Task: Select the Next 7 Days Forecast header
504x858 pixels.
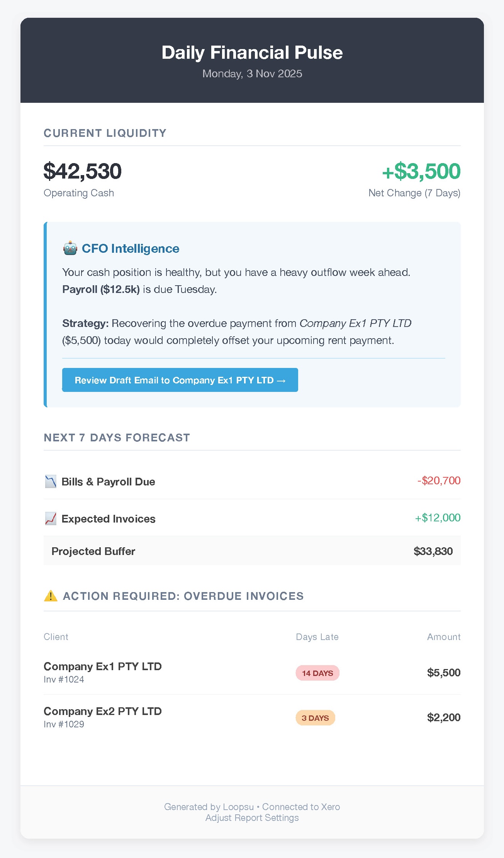Action: [117, 438]
